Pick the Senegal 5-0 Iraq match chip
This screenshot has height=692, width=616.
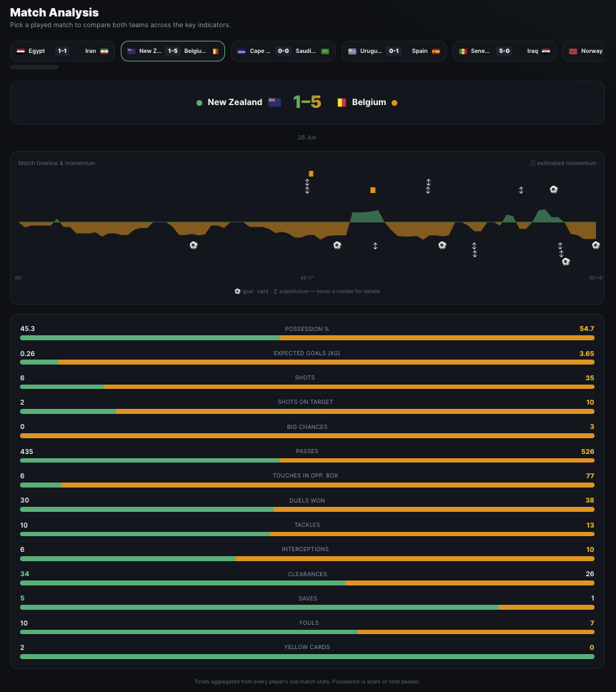point(505,51)
